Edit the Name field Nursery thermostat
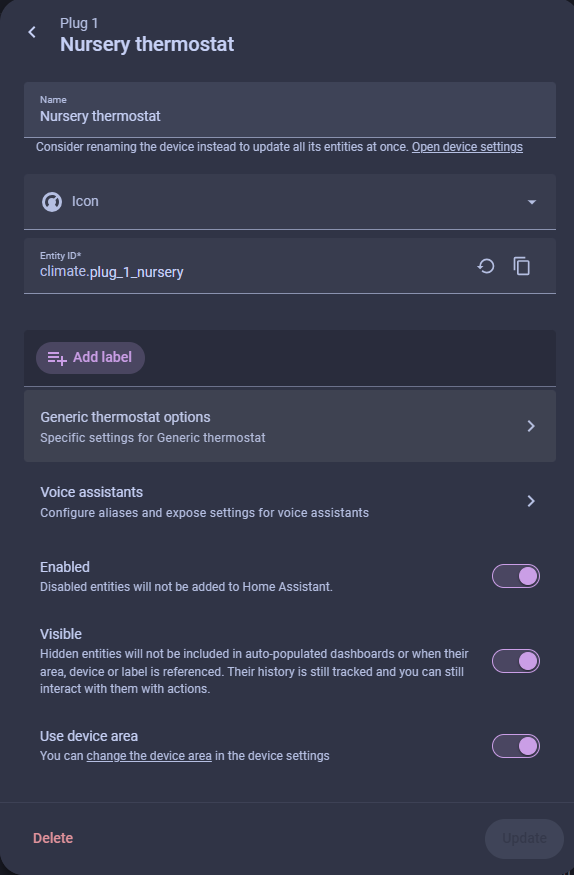 pos(290,110)
